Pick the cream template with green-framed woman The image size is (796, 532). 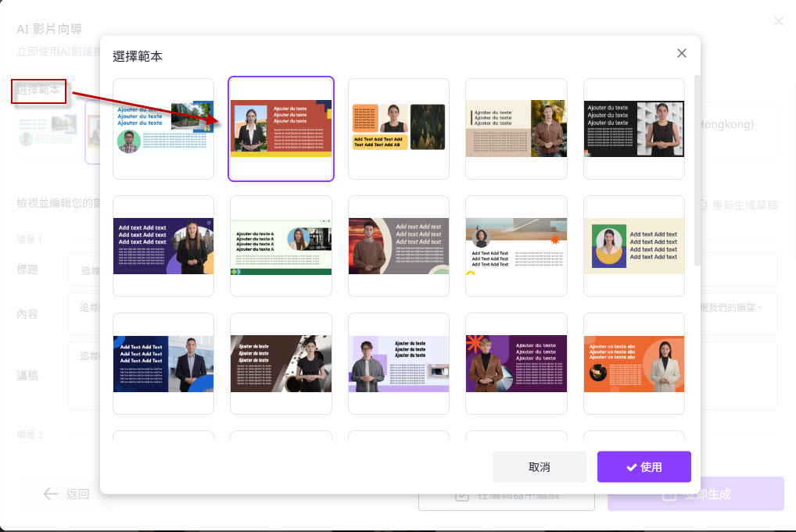[x=634, y=246]
